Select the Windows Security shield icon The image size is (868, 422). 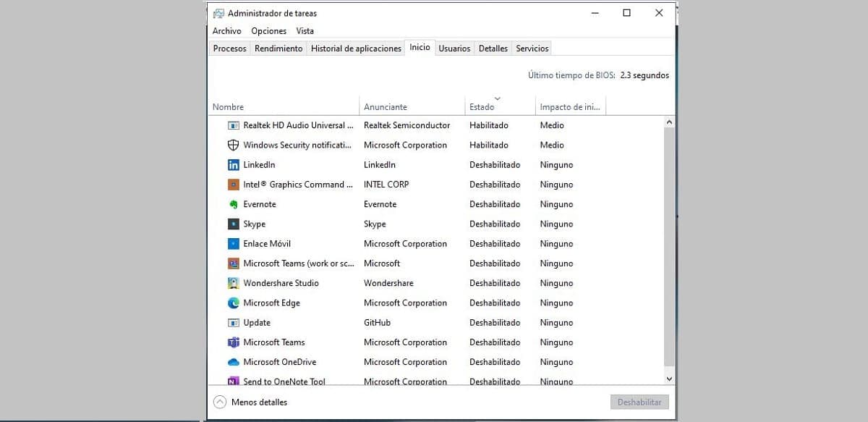pyautogui.click(x=233, y=145)
